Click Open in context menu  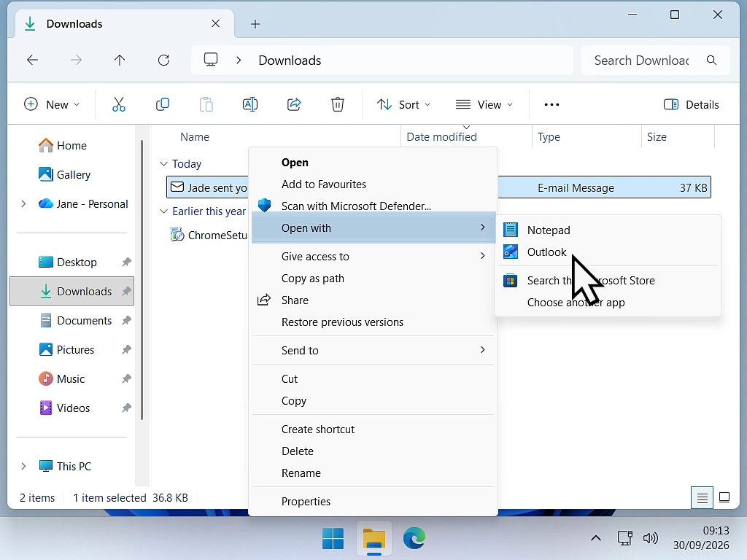pyautogui.click(x=373, y=163)
